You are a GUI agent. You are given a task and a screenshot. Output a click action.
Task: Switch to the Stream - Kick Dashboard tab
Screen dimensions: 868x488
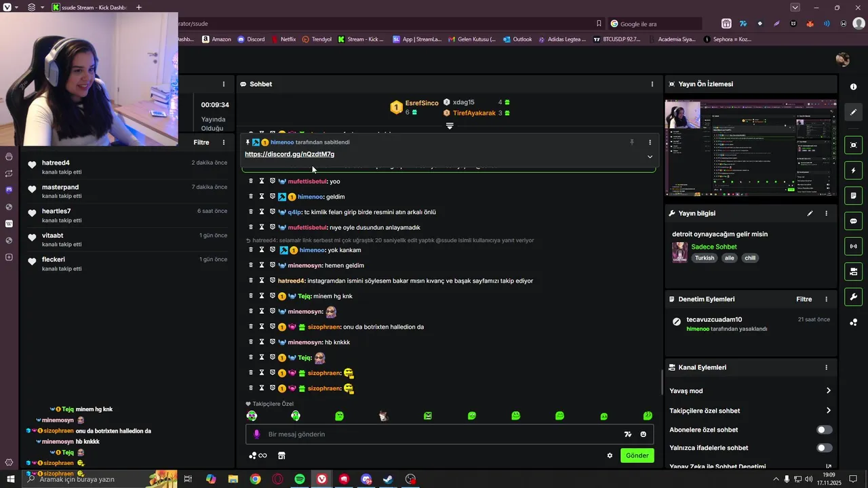tap(90, 7)
